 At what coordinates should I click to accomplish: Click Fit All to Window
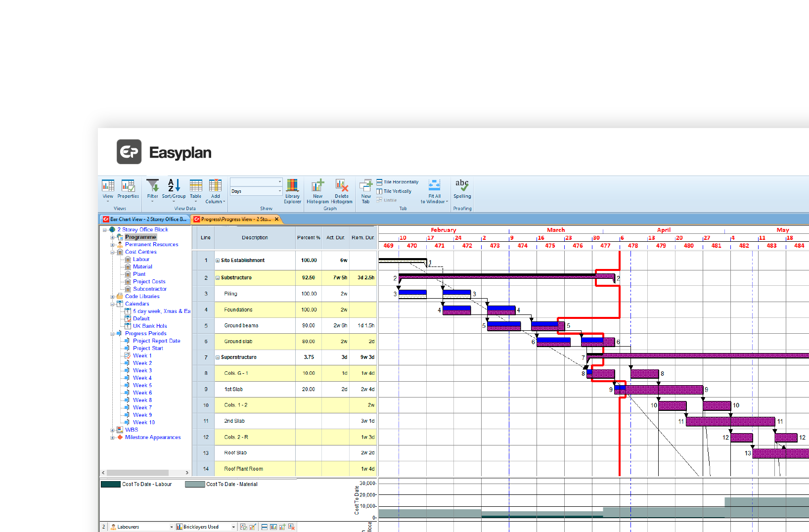point(434,190)
